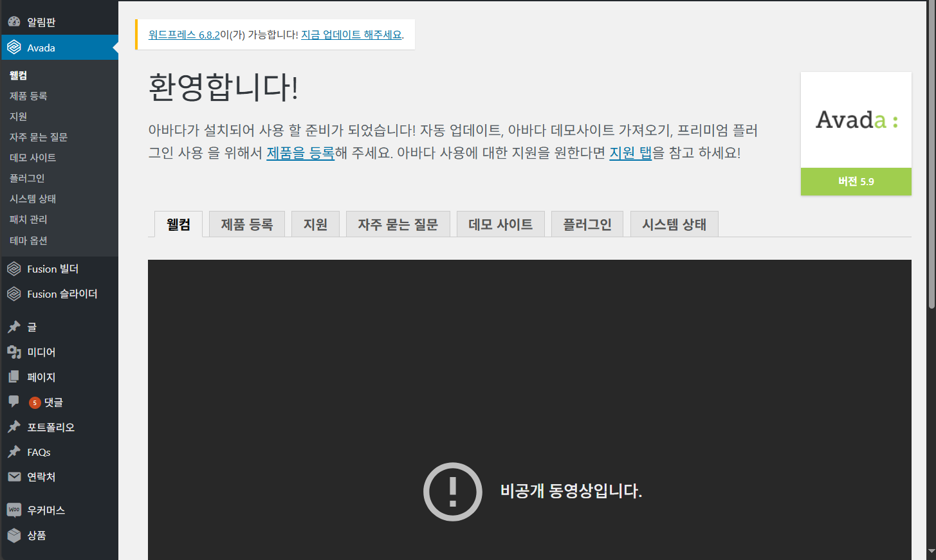Open 알림판 dashboard menu
Image resolution: width=936 pixels, height=560 pixels.
coord(59,22)
